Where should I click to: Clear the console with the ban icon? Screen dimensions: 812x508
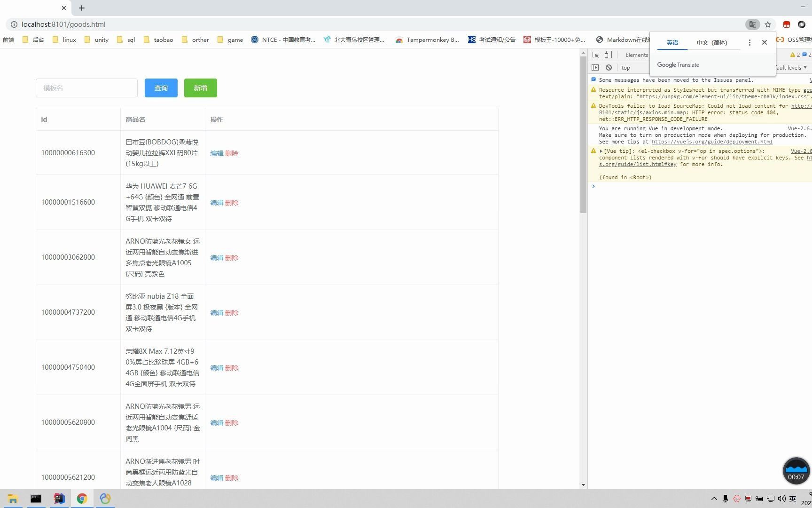tap(609, 68)
